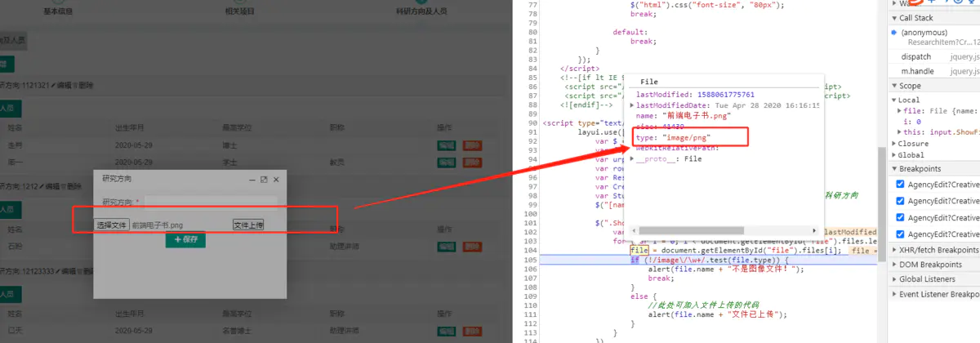The width and height of the screenshot is (980, 343).
Task: Expand Event Listener Breakpoints section
Action: (894, 294)
